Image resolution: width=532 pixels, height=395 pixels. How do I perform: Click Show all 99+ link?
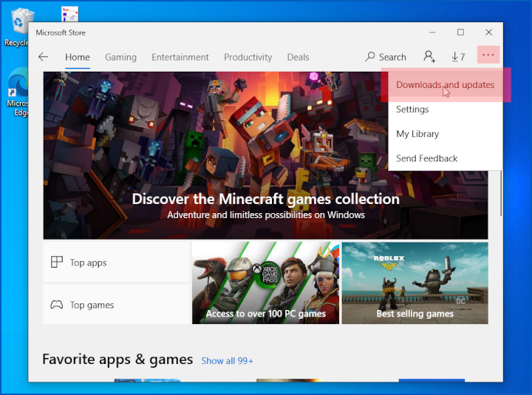coord(227,361)
